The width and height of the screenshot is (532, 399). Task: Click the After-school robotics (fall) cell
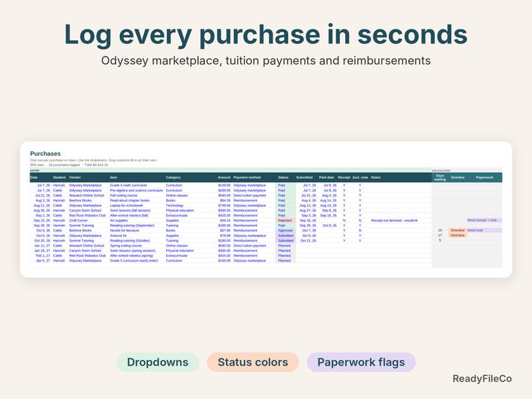tap(129, 216)
